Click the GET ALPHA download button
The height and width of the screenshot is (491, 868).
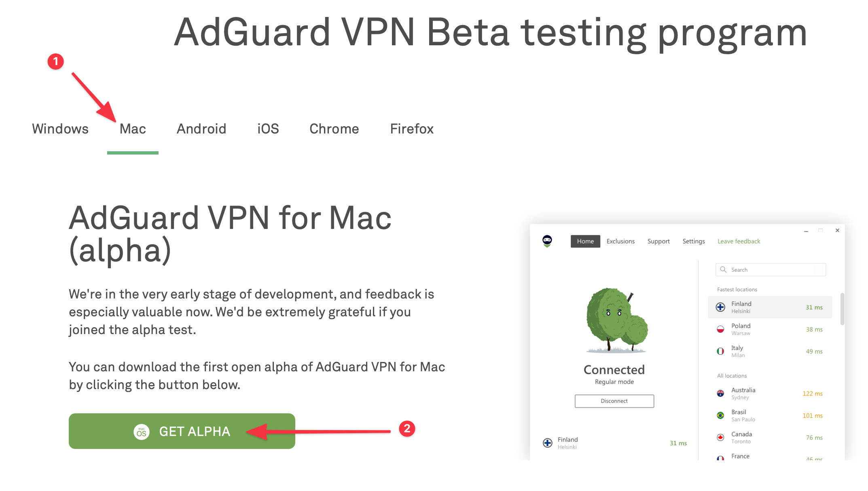[x=182, y=431]
